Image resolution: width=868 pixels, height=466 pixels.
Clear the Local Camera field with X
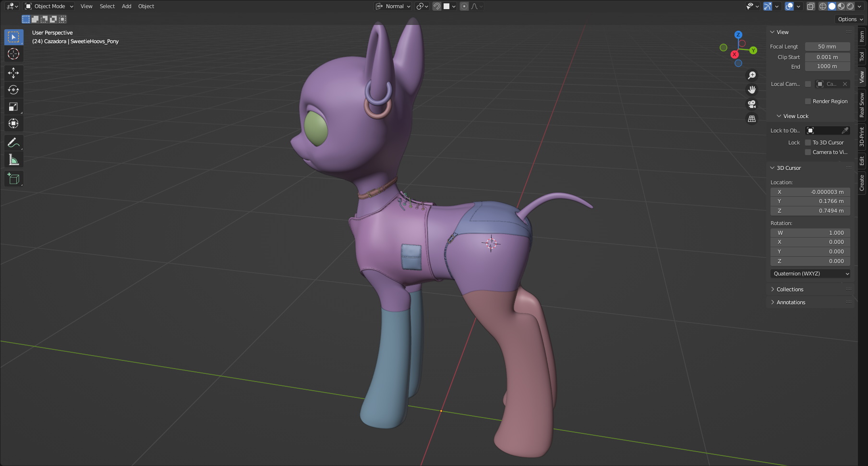[x=845, y=84]
